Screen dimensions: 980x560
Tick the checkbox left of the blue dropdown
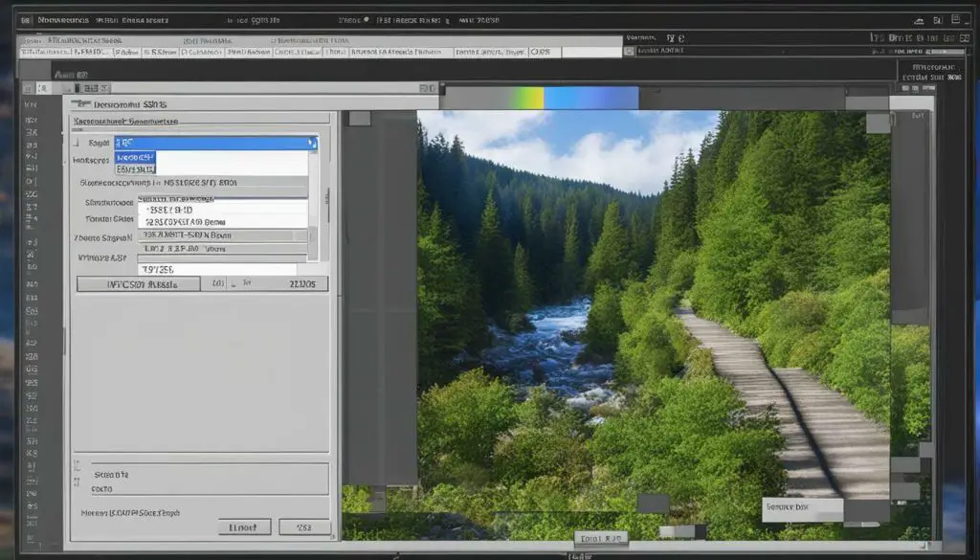(77, 144)
